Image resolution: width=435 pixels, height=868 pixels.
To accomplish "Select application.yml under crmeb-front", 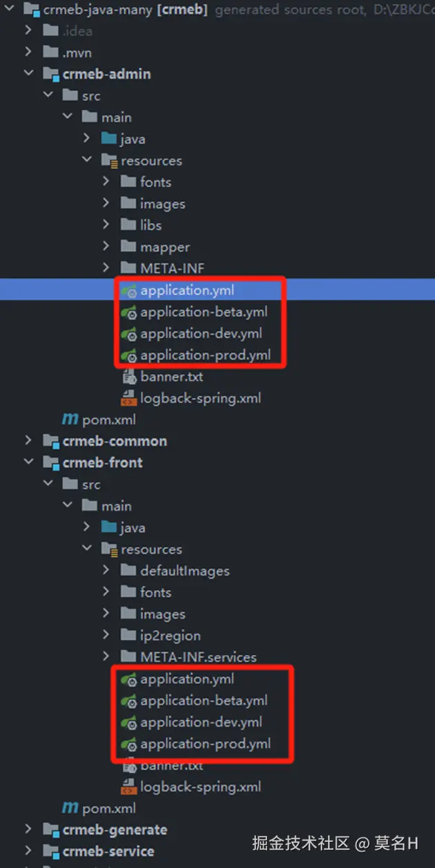I will [187, 679].
